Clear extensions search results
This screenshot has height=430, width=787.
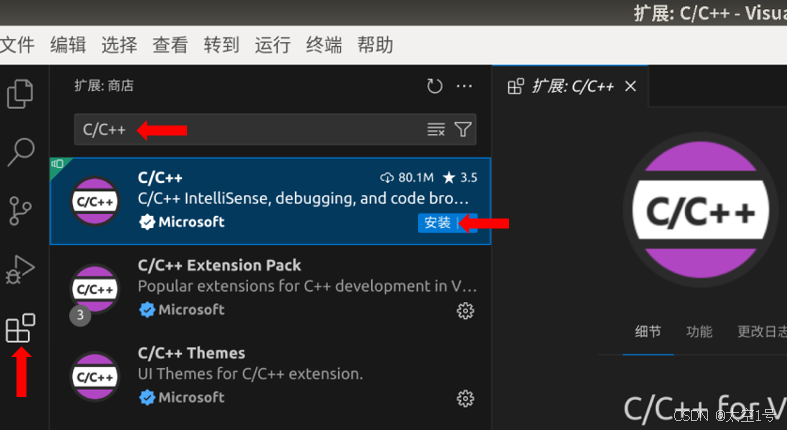click(x=436, y=129)
